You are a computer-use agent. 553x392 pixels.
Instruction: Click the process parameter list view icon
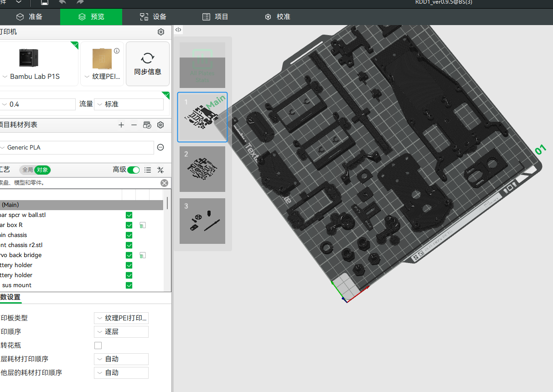click(x=147, y=170)
